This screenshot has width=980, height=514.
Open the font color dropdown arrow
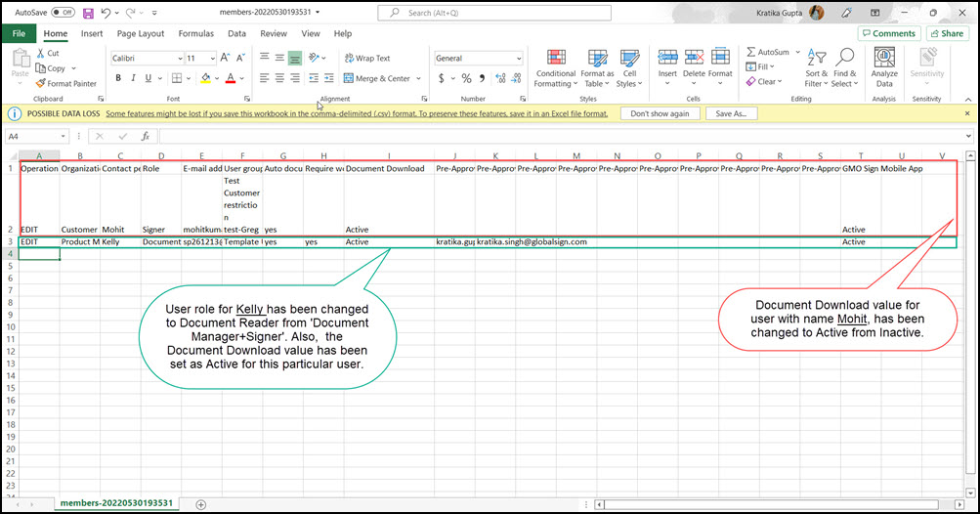(242, 78)
